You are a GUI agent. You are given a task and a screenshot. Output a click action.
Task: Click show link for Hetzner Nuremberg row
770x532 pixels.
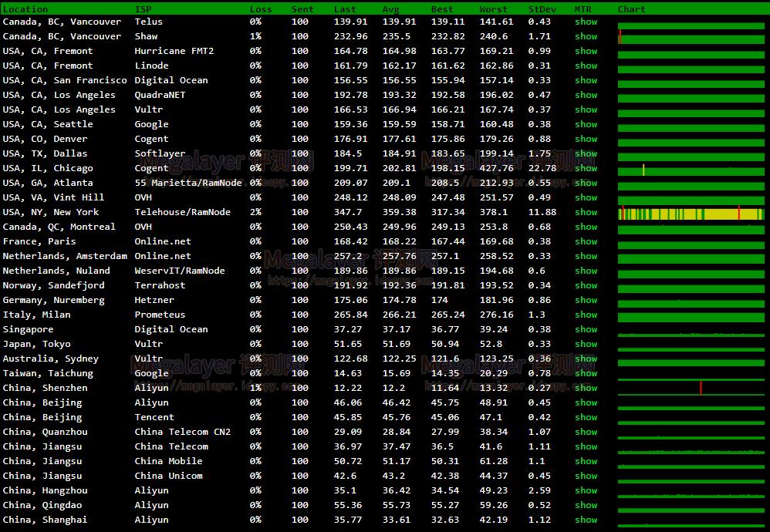tap(586, 300)
